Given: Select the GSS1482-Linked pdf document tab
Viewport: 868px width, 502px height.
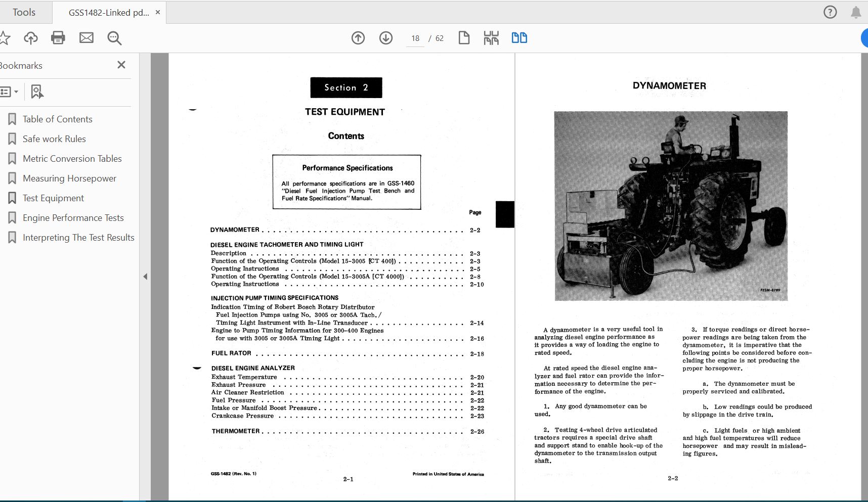Looking at the screenshot, I should coord(108,13).
